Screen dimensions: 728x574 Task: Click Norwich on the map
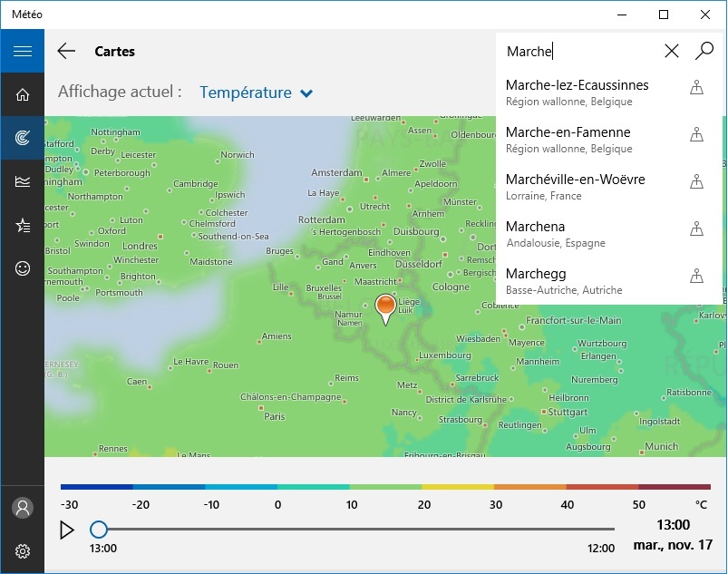pos(238,155)
